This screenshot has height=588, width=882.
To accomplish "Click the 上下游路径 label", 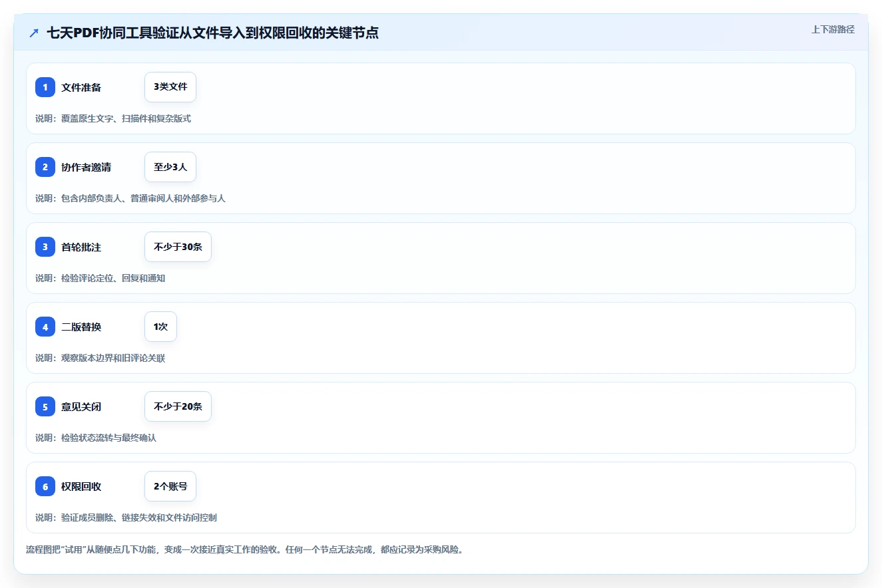I will pos(833,29).
